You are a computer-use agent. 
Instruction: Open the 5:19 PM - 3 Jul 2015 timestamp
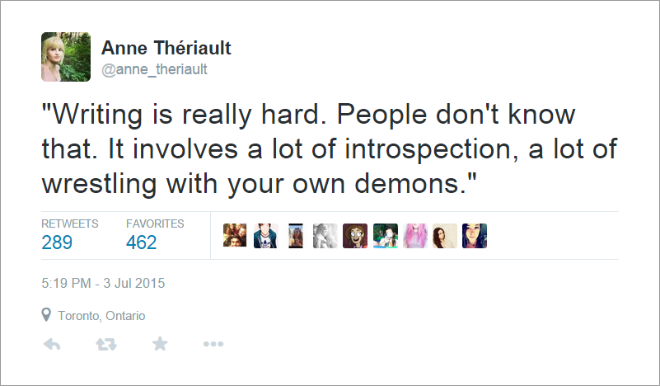click(x=103, y=283)
